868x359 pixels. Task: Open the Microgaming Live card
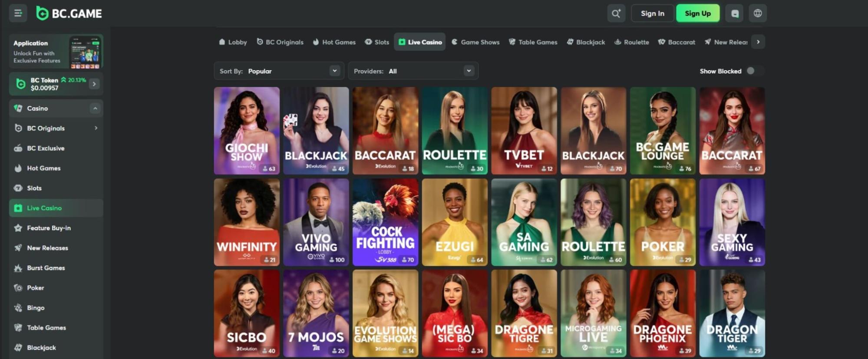[x=593, y=313]
